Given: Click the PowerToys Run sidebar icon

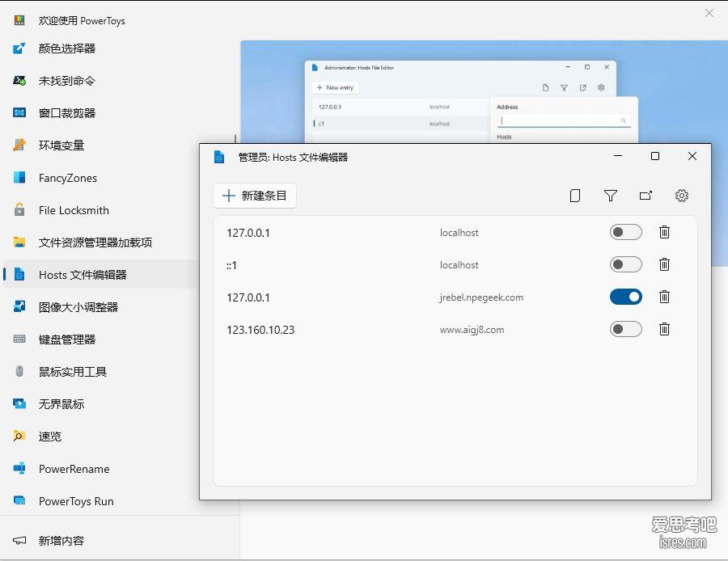Looking at the screenshot, I should coord(19,500).
